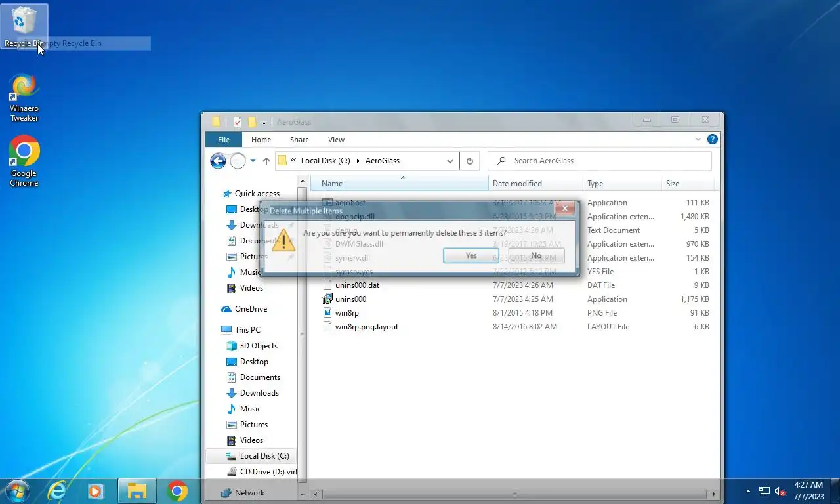The image size is (840, 504).
Task: Expand the AeroGlass breadcrumb arrow
Action: pos(358,161)
